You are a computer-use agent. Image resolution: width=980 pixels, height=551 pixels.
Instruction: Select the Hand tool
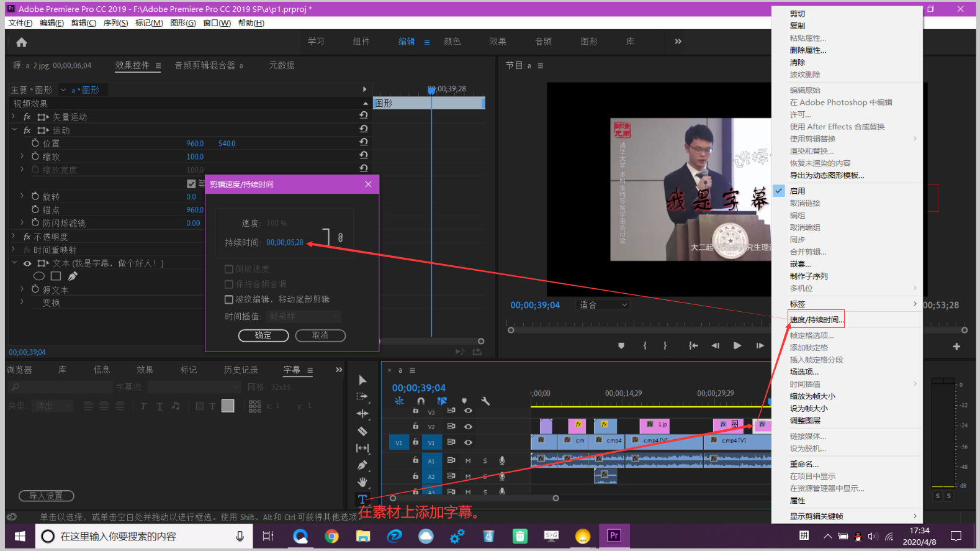pos(362,482)
